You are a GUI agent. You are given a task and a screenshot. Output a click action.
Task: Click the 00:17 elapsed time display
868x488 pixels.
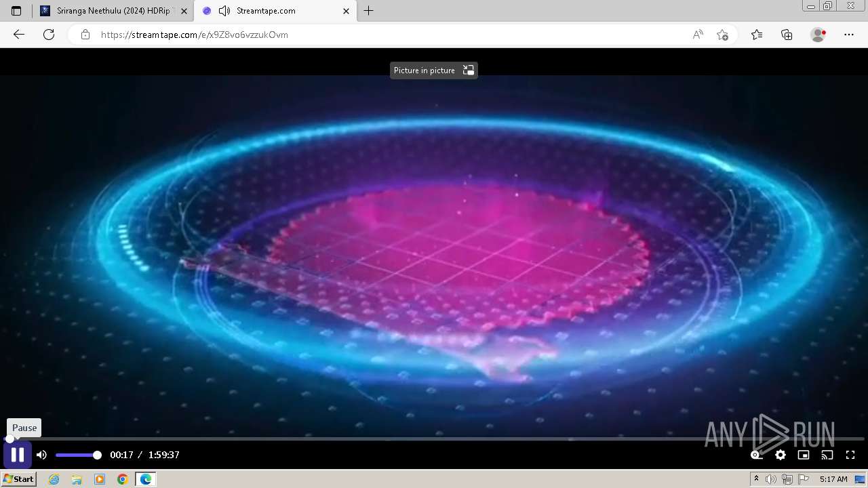click(x=121, y=455)
